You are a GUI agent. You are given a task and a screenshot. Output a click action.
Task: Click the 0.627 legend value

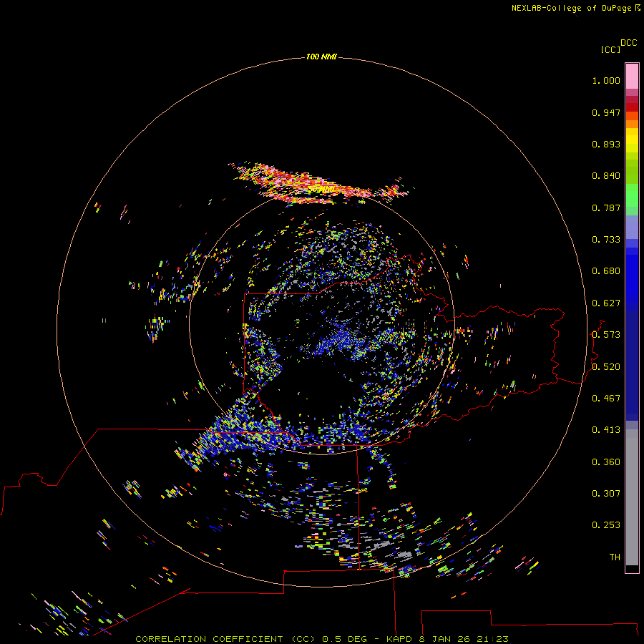606,303
